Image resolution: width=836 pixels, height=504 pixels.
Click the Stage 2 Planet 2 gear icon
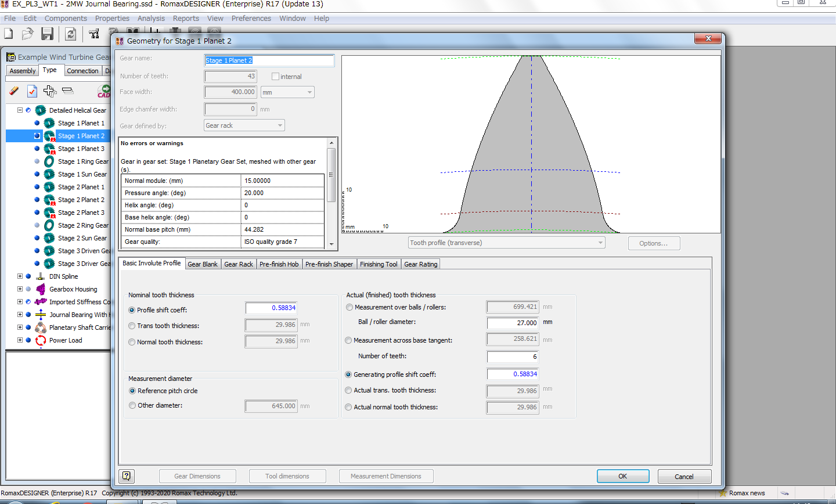click(x=50, y=200)
